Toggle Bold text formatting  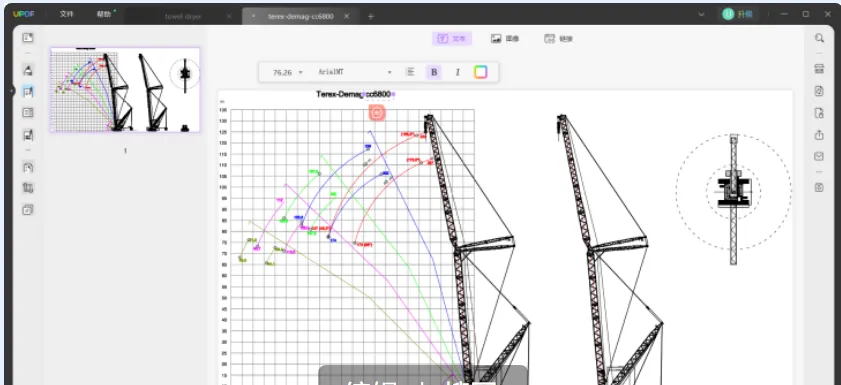pos(434,72)
